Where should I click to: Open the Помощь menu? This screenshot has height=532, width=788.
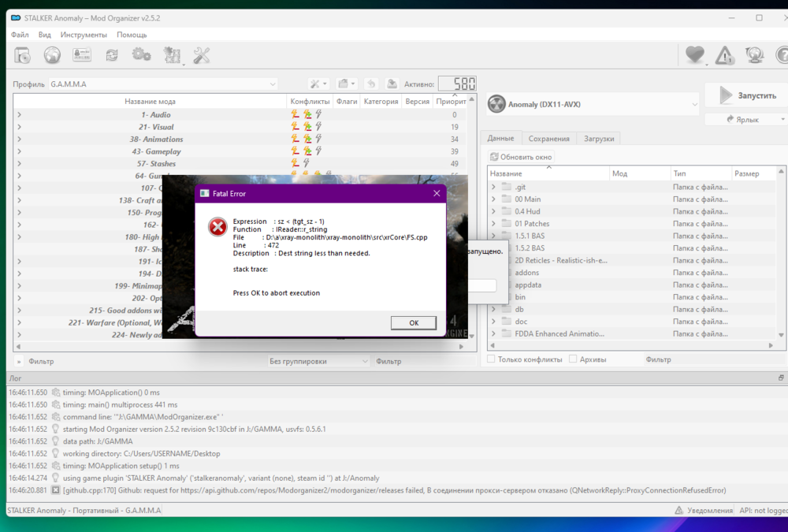pyautogui.click(x=132, y=35)
